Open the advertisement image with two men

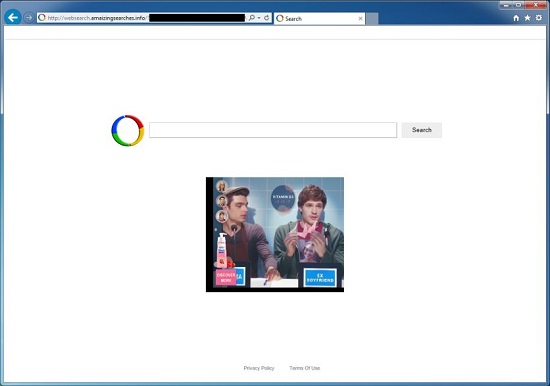tap(275, 234)
